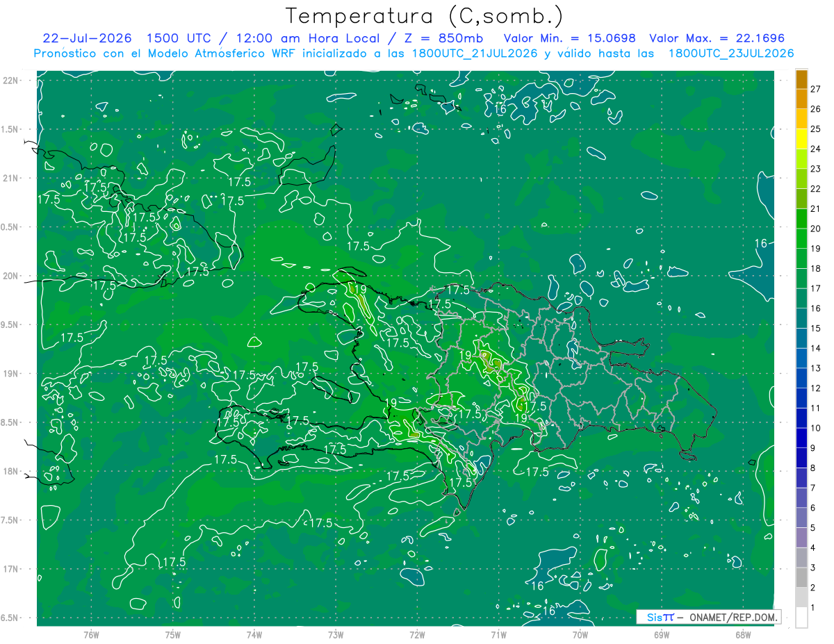Click the '74W' longitude axis label
This screenshot has width=834, height=644.
coord(254,634)
